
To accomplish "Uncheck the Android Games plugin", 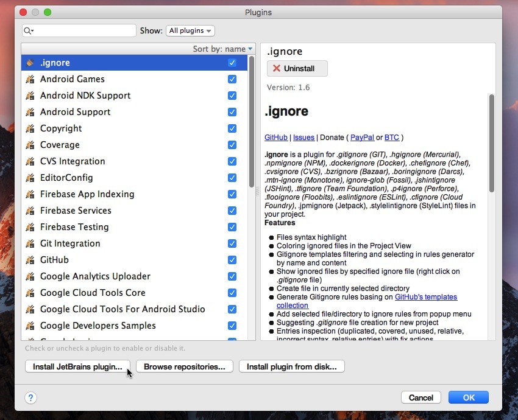I will coord(232,79).
